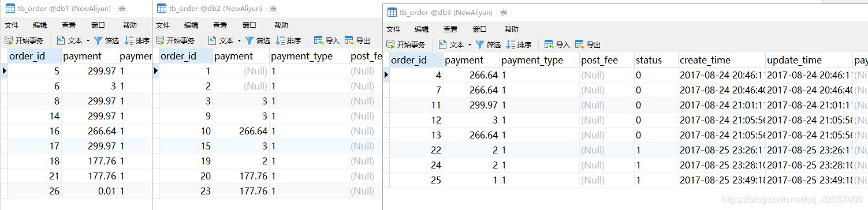Open 编辑 menu in db3 window
This screenshot has height=210, width=868.
(x=422, y=29)
